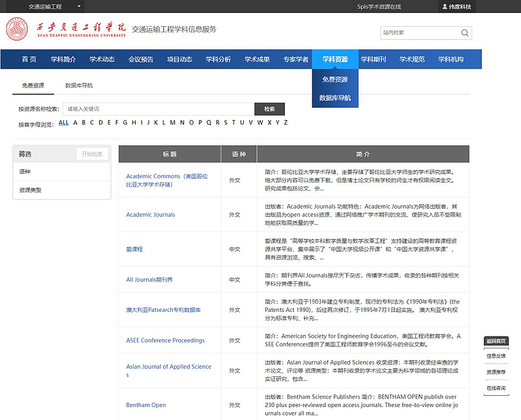The height and width of the screenshot is (420, 521).
Task: Click the 站内检索 site search field
Action: click(419, 33)
